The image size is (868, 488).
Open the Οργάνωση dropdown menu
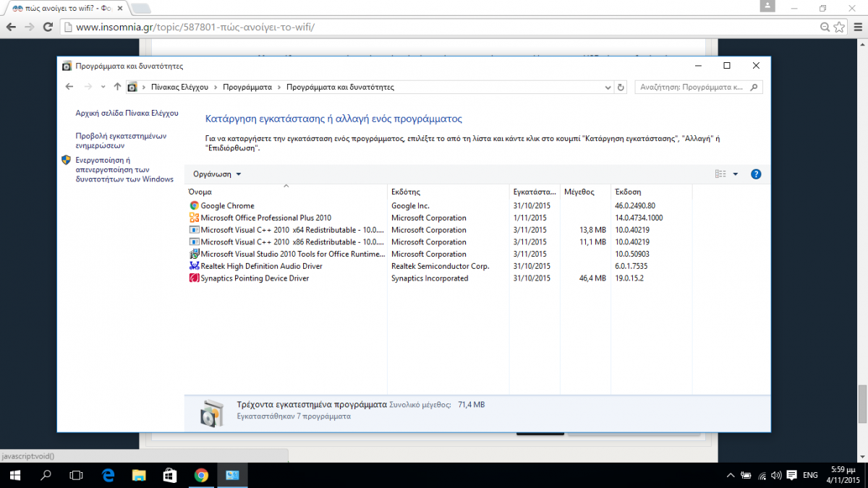click(217, 174)
